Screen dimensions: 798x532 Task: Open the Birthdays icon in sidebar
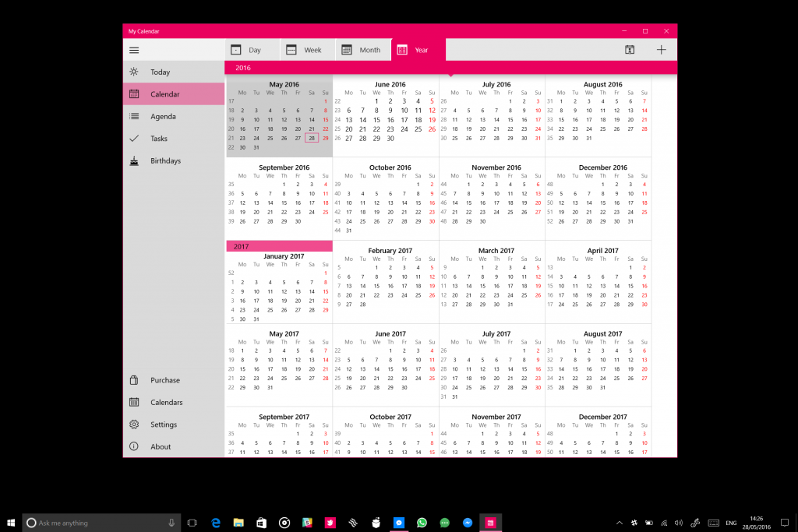[134, 160]
